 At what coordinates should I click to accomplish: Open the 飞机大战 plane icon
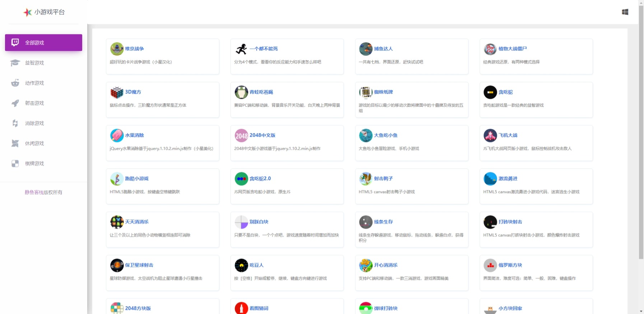(x=490, y=136)
